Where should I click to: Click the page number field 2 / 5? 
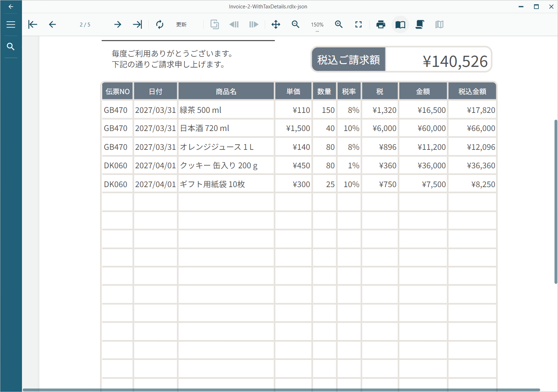(85, 24)
